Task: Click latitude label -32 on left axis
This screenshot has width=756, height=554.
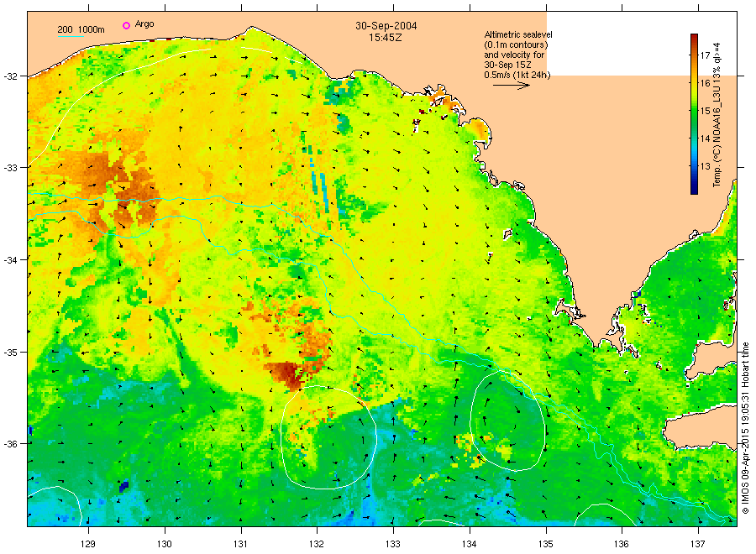Action: click(x=11, y=76)
